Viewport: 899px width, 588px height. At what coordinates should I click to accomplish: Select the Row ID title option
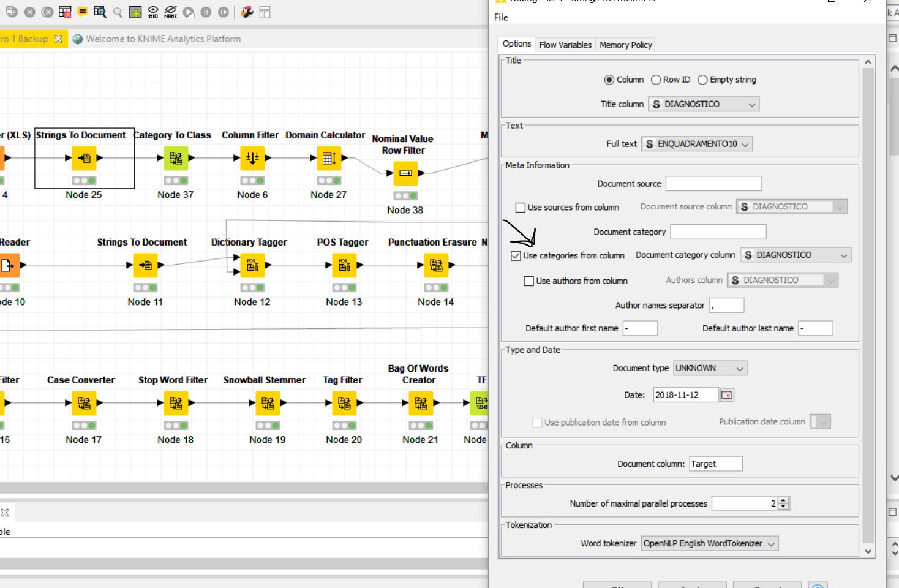pos(656,80)
